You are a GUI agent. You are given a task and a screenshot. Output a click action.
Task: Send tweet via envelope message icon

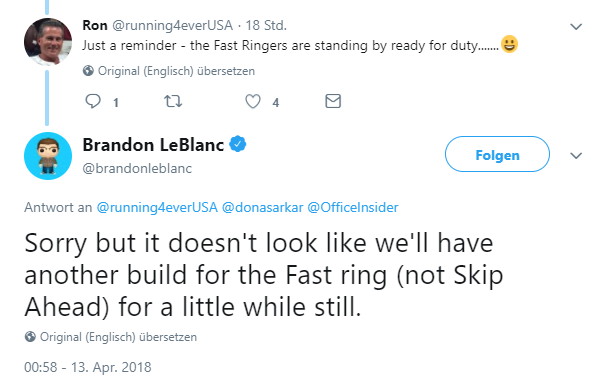333,101
